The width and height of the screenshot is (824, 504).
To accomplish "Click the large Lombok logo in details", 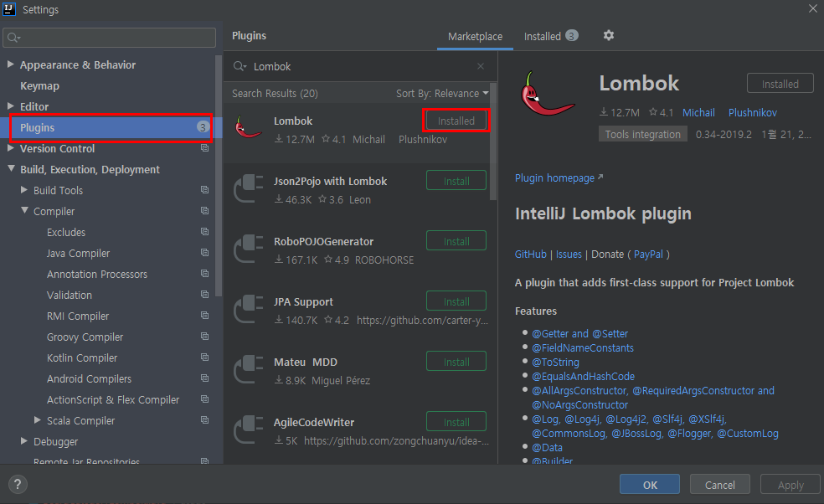I will pyautogui.click(x=548, y=94).
